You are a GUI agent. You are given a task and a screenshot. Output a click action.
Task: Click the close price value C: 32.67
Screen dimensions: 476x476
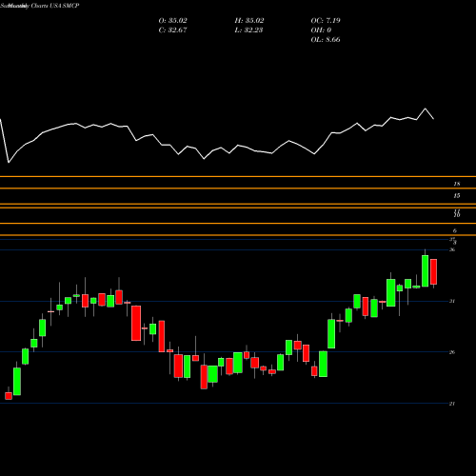[x=172, y=30]
